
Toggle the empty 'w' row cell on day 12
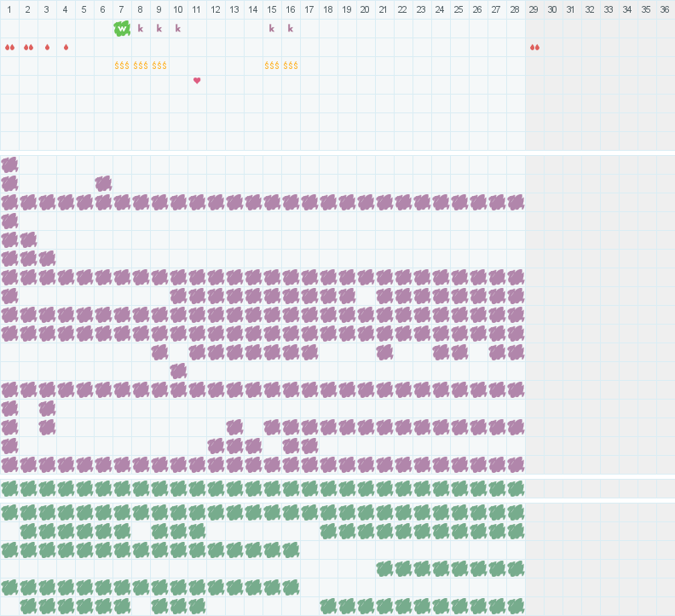click(x=216, y=28)
